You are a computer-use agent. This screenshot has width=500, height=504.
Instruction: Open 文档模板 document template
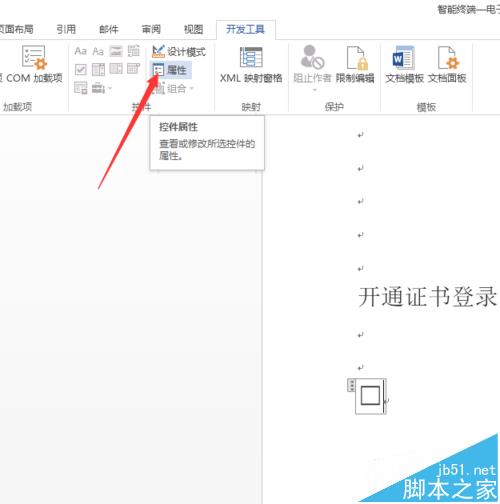[404, 64]
